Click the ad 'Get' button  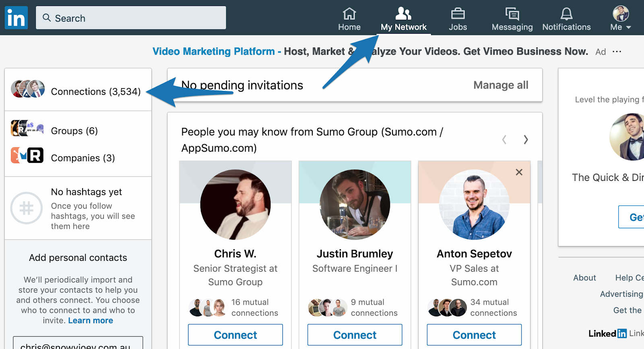(632, 217)
